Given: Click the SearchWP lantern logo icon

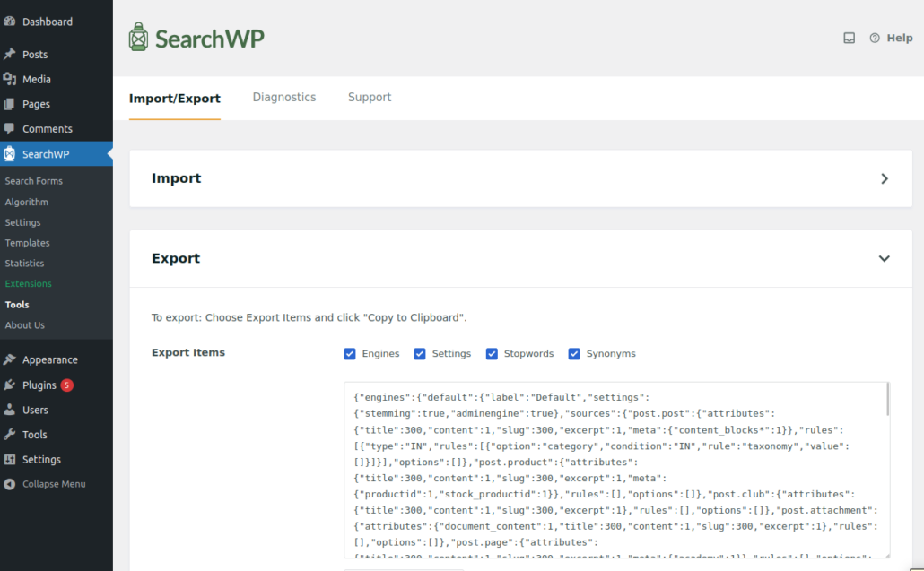Looking at the screenshot, I should 138,38.
